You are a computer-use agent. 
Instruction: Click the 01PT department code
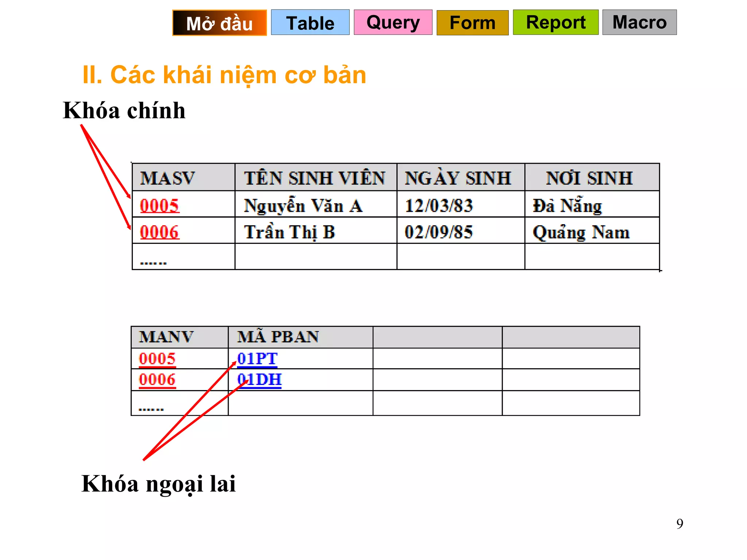[258, 359]
